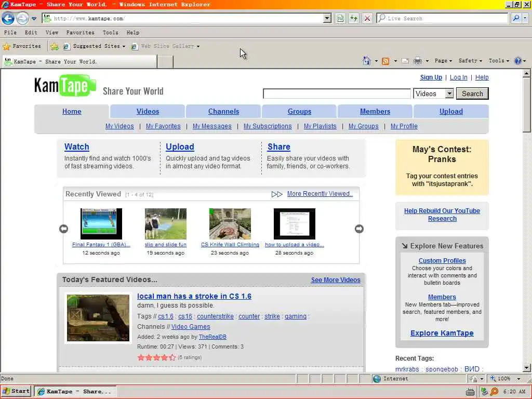This screenshot has width=532, height=399.
Task: Click the RSS feeds icon
Action: (x=385, y=61)
